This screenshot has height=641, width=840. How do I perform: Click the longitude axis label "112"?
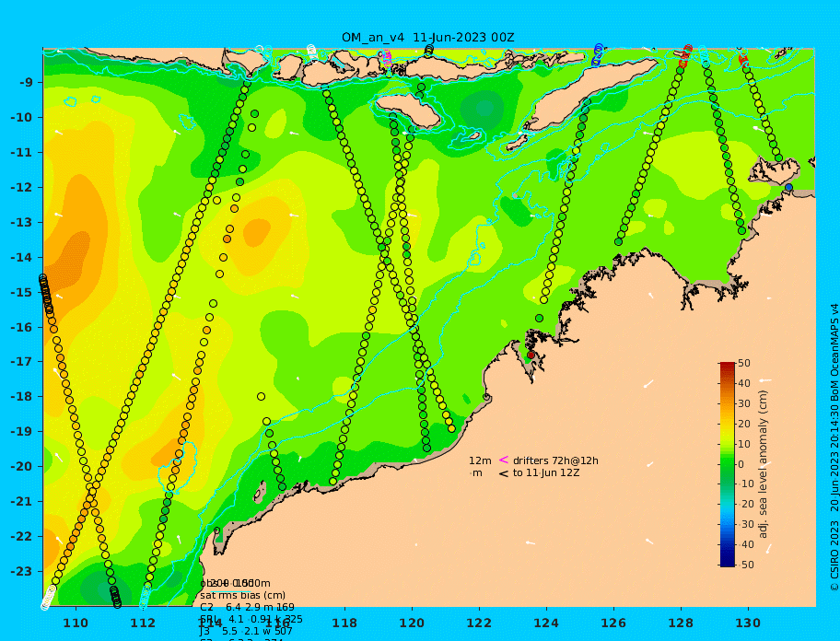pos(143,623)
